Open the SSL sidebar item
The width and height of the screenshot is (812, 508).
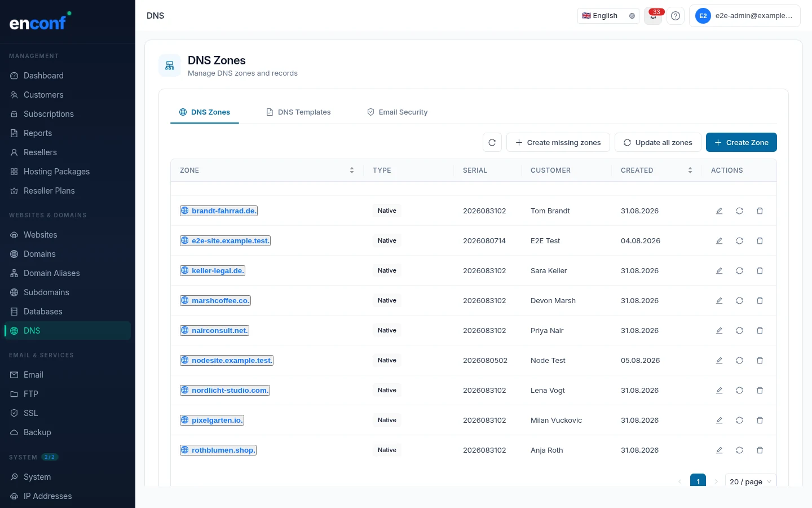[x=68, y=413]
